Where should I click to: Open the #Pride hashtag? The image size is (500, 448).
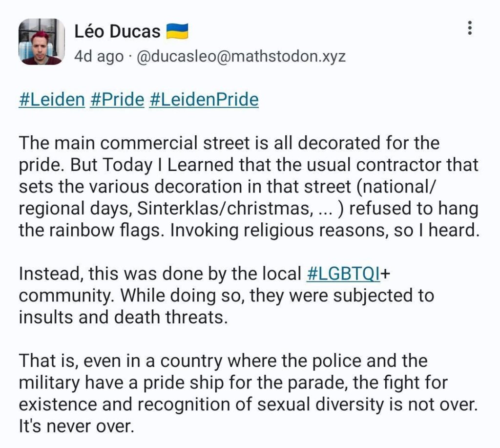pyautogui.click(x=117, y=99)
